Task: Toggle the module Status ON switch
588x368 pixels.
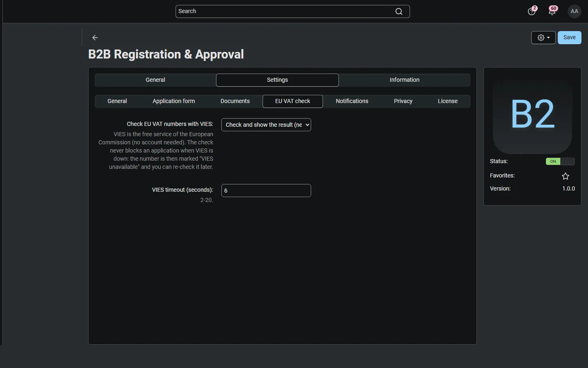Action: 560,162
